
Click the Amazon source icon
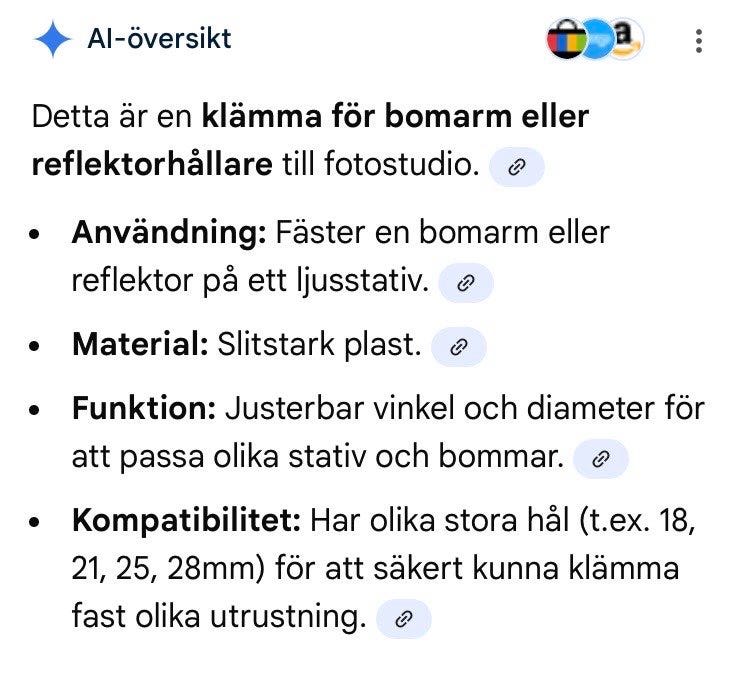pyautogui.click(x=626, y=39)
